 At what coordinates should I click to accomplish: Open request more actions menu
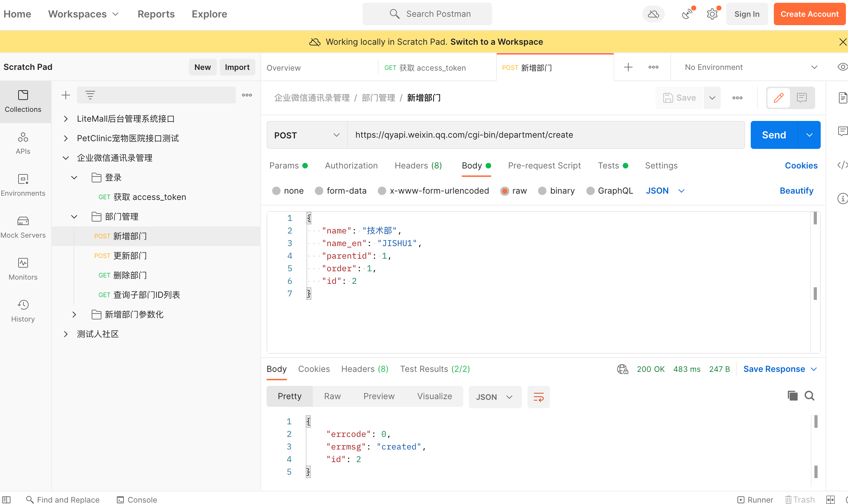tap(737, 98)
